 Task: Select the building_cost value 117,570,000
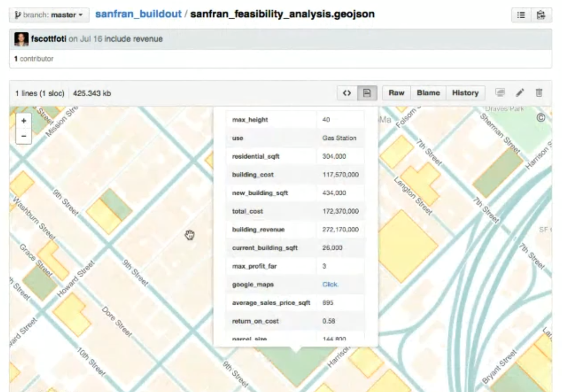click(340, 175)
